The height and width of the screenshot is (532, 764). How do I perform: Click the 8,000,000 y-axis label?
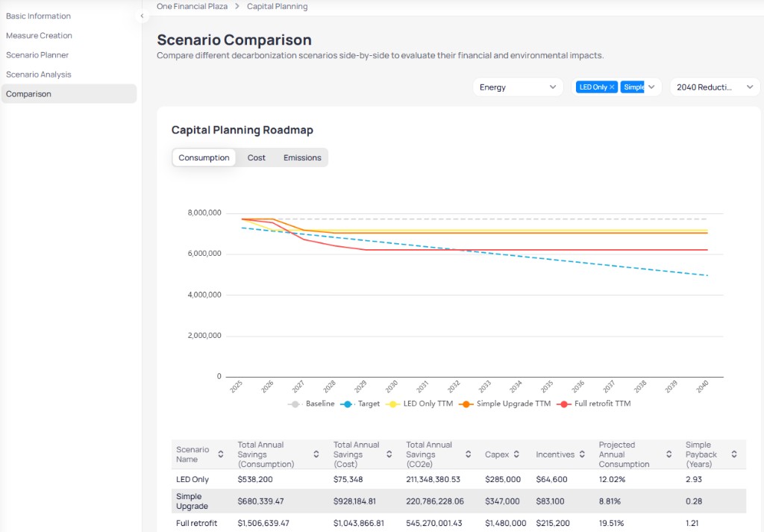[204, 213]
